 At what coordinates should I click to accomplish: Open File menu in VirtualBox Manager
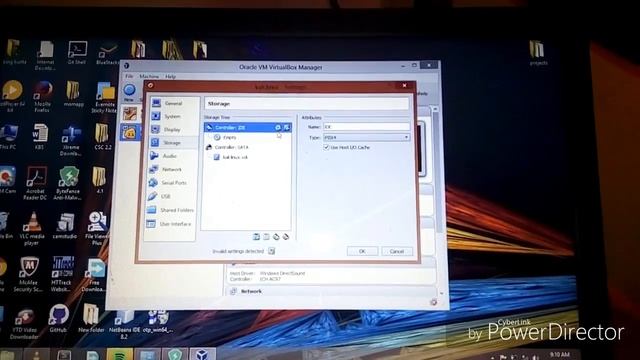pos(129,76)
